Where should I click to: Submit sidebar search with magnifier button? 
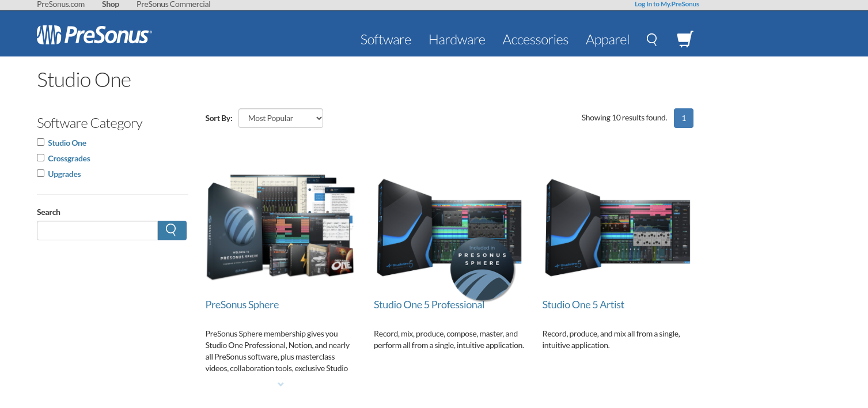172,231
